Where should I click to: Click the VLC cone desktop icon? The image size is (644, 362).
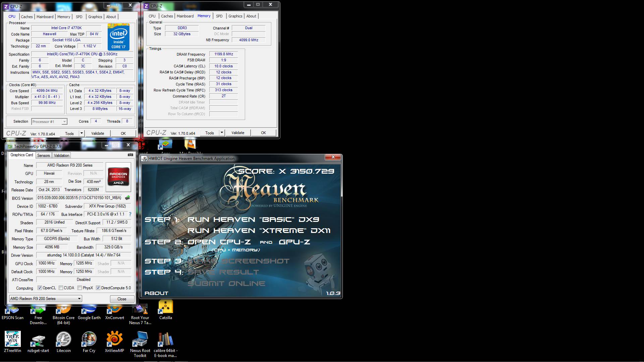(190, 144)
